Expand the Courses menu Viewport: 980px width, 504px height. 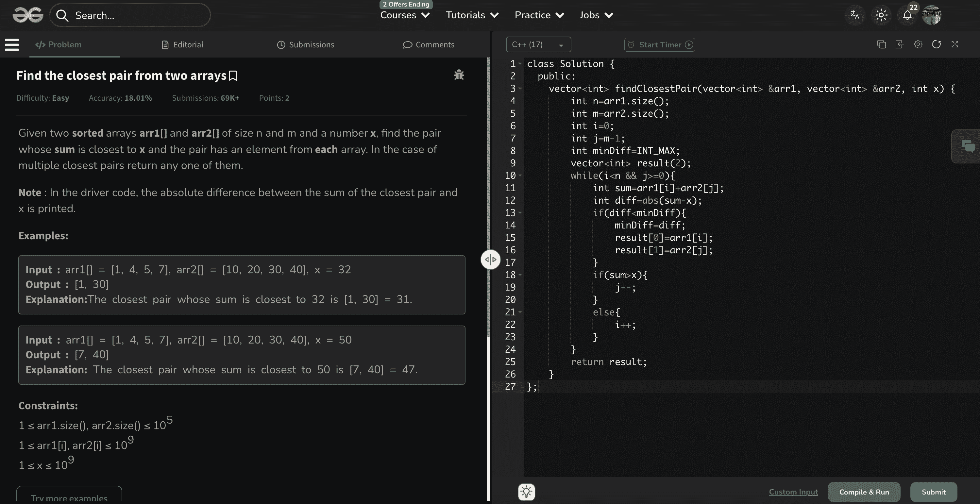coord(405,15)
